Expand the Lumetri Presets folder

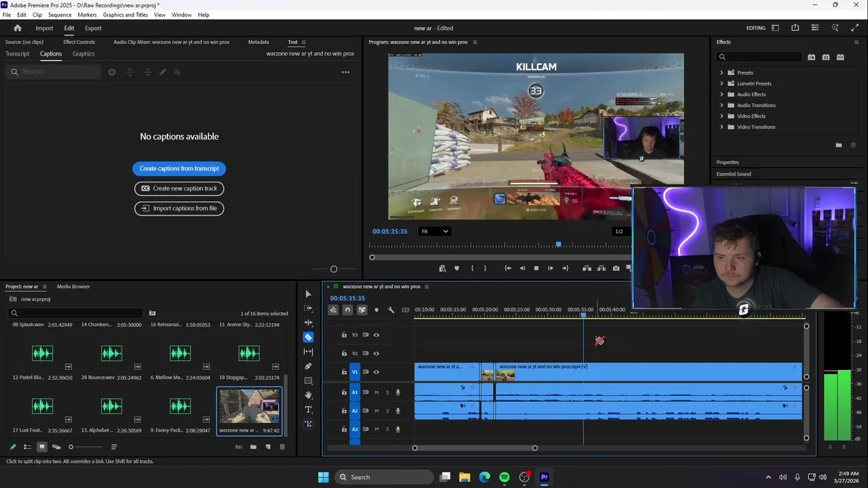tap(722, 83)
